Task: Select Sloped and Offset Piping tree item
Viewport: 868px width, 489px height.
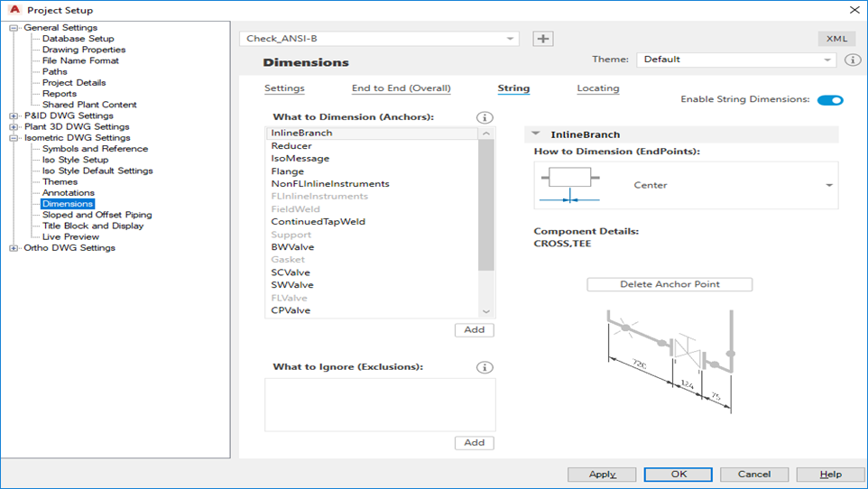Action: pyautogui.click(x=97, y=215)
